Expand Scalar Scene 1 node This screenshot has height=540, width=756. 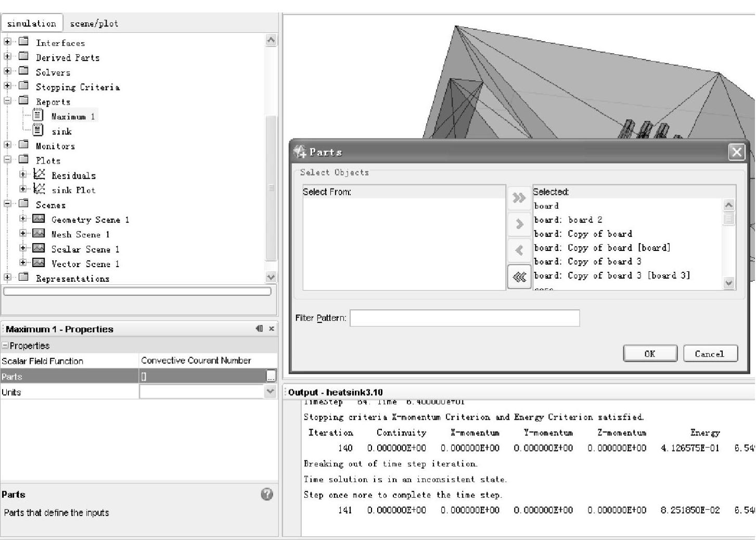tap(23, 248)
